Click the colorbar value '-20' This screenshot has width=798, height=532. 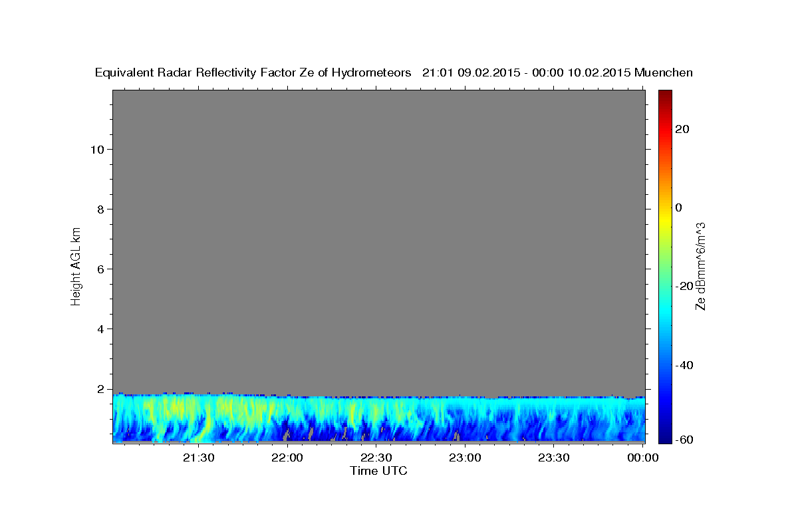point(683,286)
